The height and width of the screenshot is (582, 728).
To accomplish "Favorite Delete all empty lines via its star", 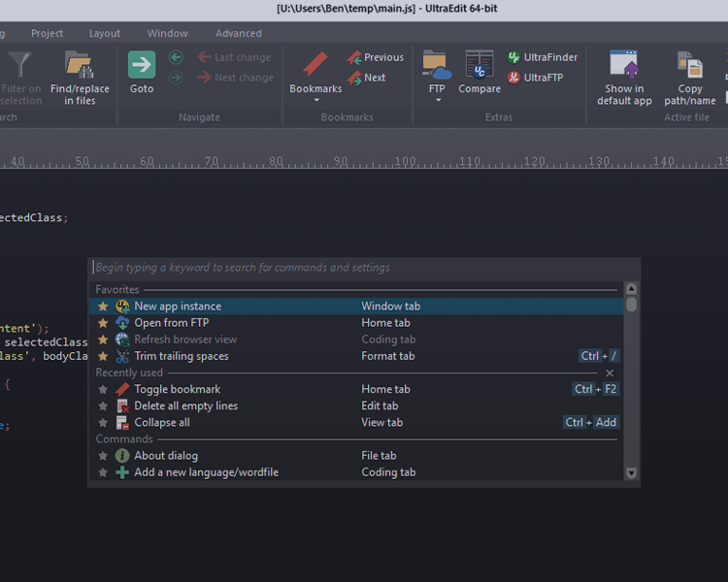I will (x=103, y=406).
